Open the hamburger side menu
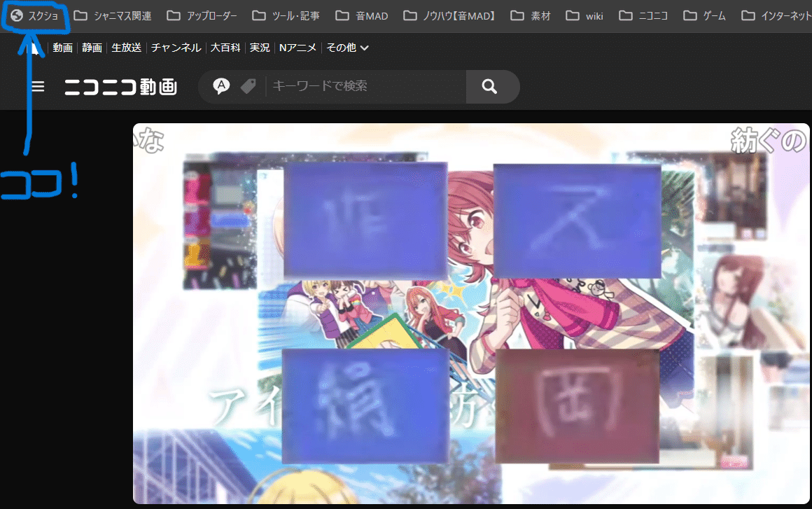The image size is (812, 509). [x=38, y=87]
